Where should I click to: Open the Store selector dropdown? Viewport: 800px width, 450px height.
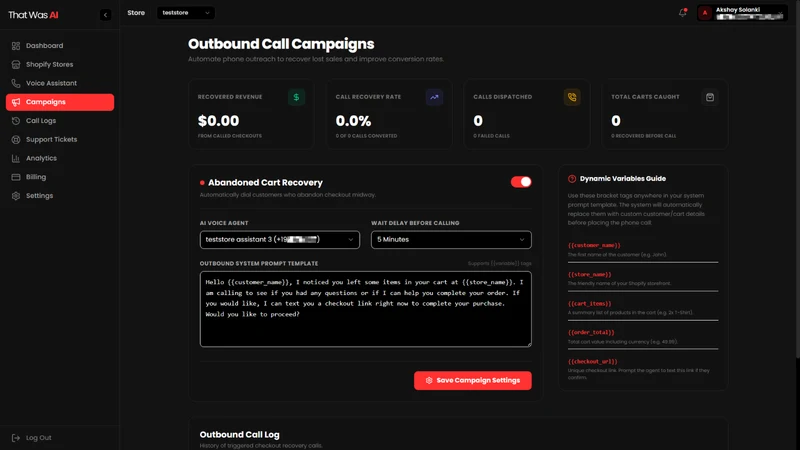(186, 13)
